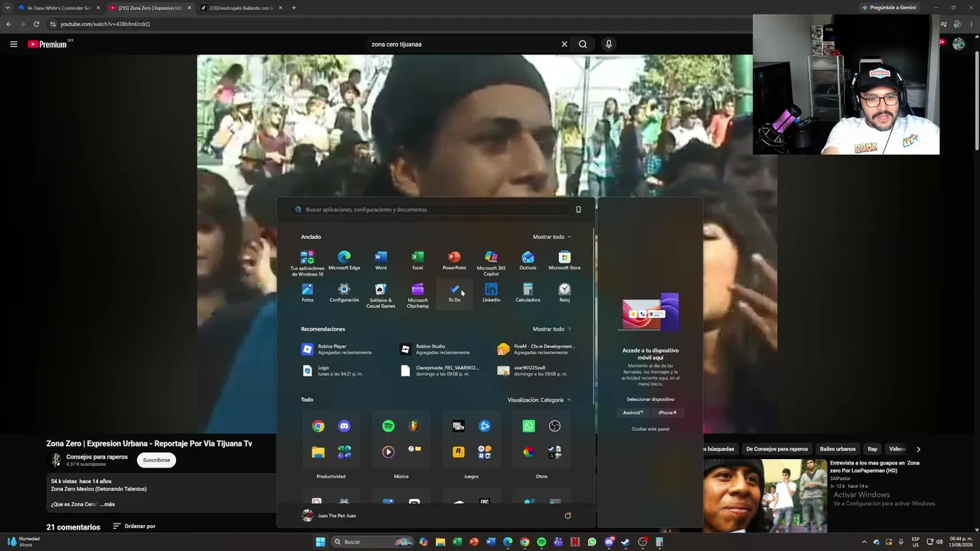Open Tus aplicaciones de Windows 10 folder
The image size is (980, 551).
tap(307, 262)
